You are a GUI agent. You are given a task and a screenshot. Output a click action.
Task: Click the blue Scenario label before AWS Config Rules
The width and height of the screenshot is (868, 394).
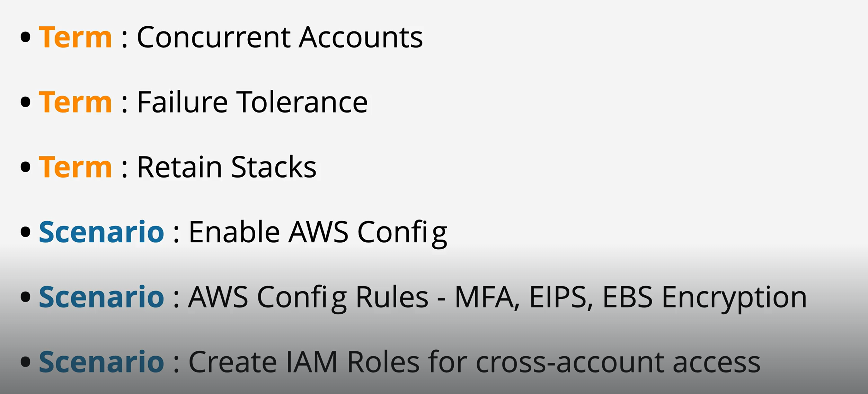pos(101,297)
